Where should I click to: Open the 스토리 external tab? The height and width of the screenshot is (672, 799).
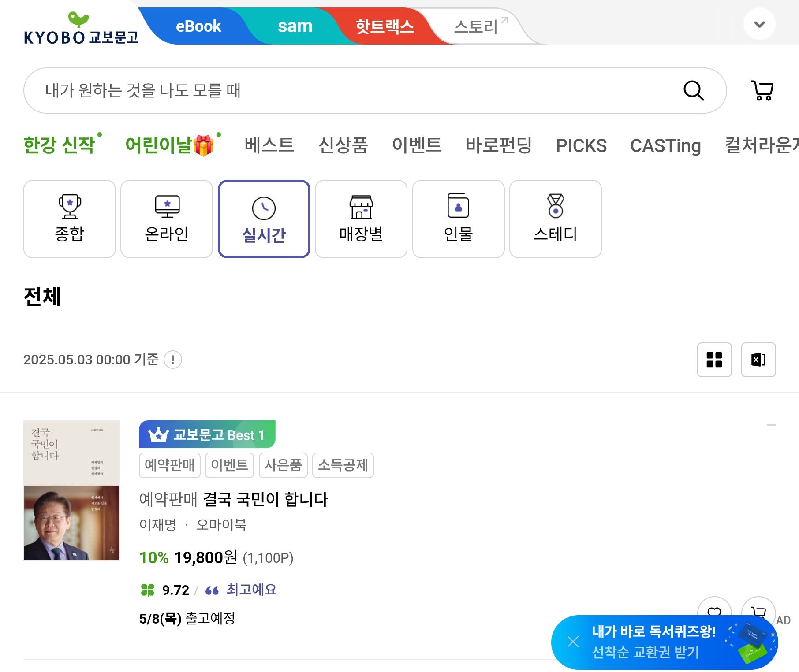tap(481, 26)
